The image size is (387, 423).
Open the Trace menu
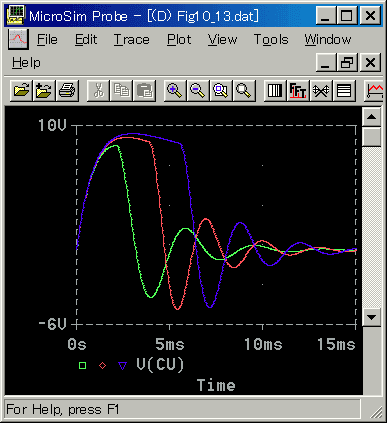click(132, 40)
